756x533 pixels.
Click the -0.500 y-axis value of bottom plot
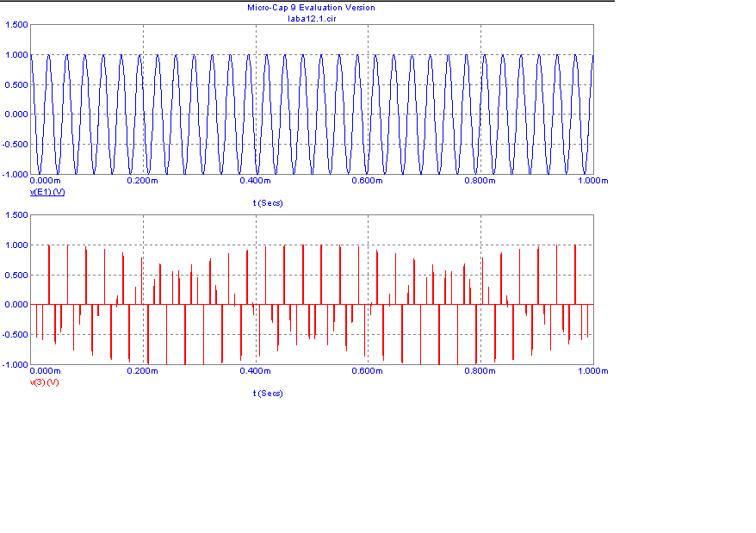pyautogui.click(x=15, y=335)
